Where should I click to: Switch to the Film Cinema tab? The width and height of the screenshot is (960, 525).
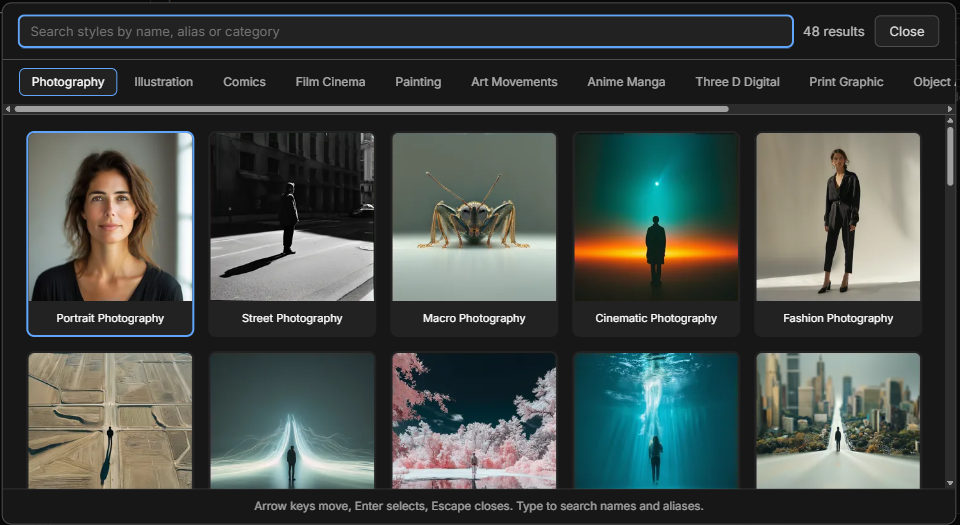coord(330,82)
